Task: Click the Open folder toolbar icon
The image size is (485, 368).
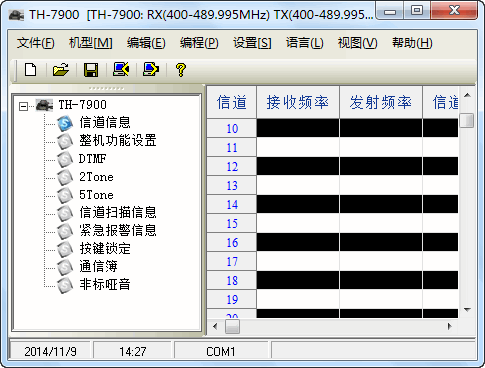Action: (x=61, y=70)
